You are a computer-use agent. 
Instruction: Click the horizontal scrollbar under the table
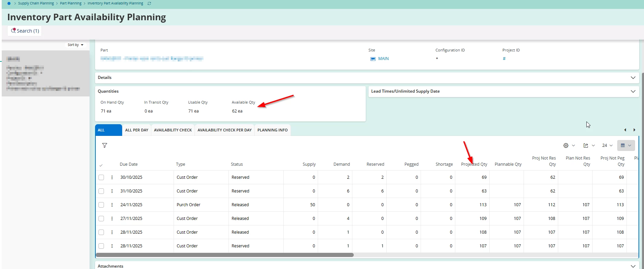pyautogui.click(x=225, y=255)
